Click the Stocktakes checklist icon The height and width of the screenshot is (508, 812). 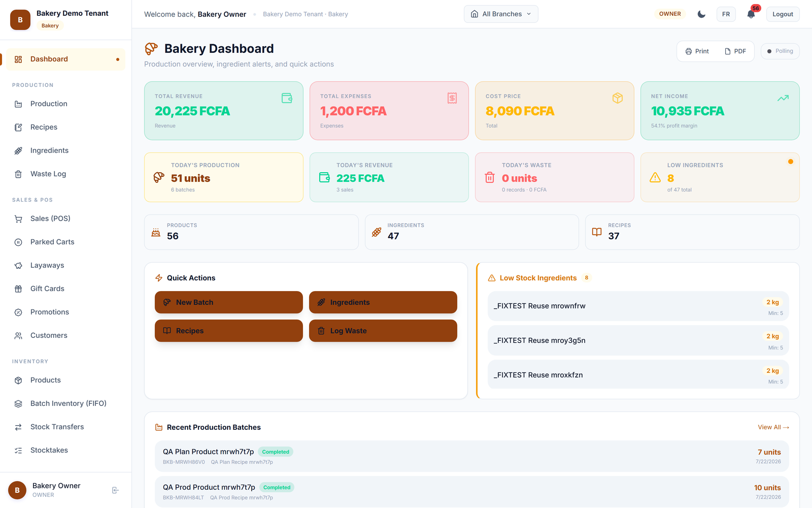(18, 451)
